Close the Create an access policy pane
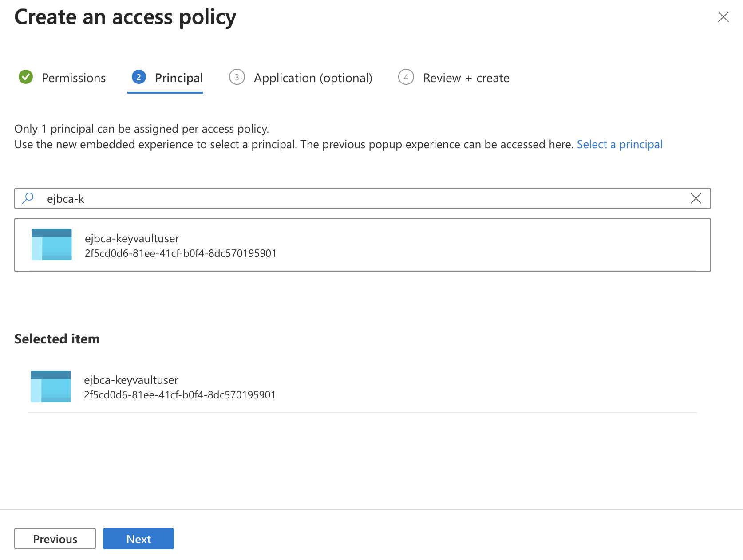The width and height of the screenshot is (743, 560). pos(723,17)
